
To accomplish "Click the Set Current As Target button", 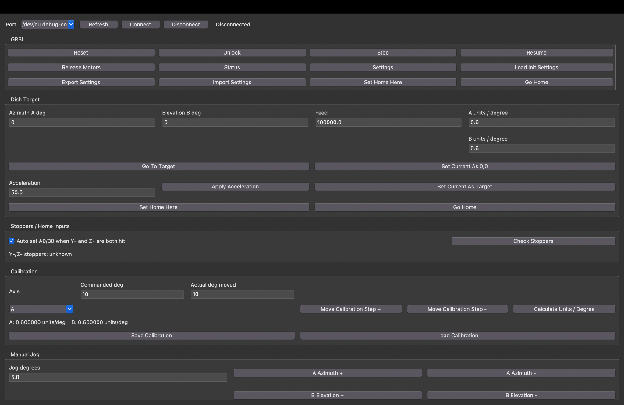I will (x=465, y=187).
